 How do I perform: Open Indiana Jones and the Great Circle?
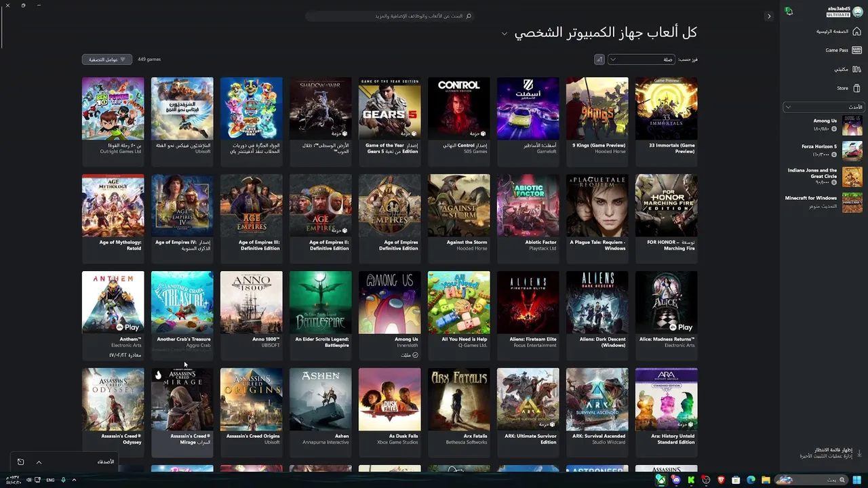pyautogui.click(x=823, y=176)
